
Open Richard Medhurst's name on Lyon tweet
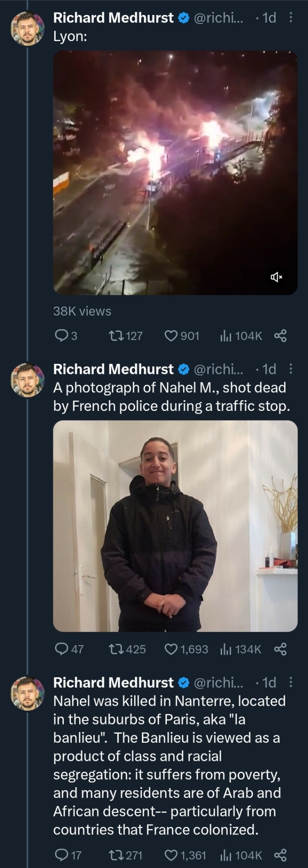pos(113,18)
